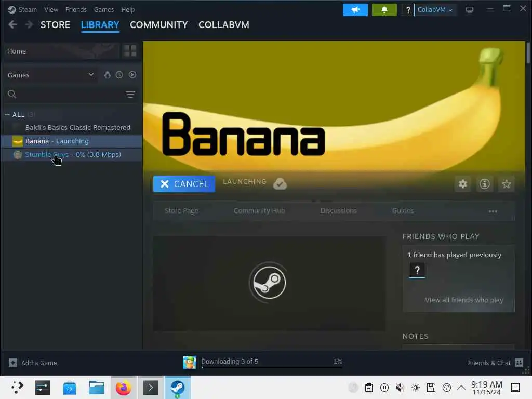Screen dimensions: 532x399
Task: Unmute audio volume in system tray
Action: coord(400,388)
